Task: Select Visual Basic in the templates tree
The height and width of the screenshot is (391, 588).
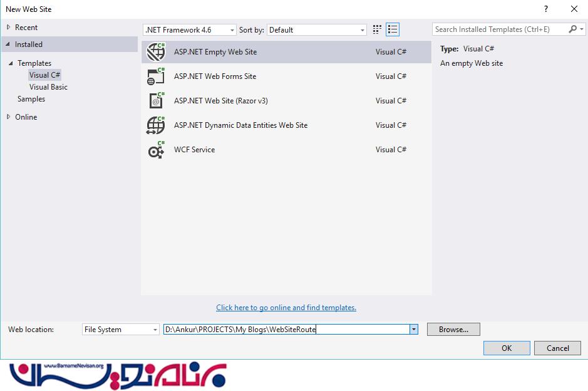Action: tap(48, 87)
